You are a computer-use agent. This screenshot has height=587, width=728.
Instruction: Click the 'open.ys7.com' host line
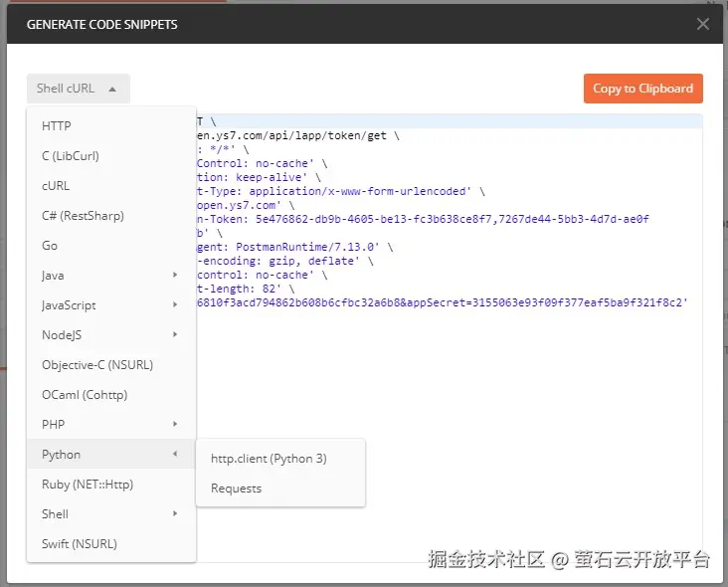coord(246,205)
